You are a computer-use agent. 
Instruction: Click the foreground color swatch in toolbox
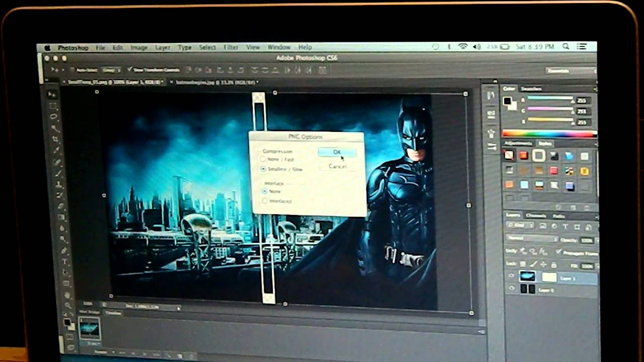[x=67, y=322]
